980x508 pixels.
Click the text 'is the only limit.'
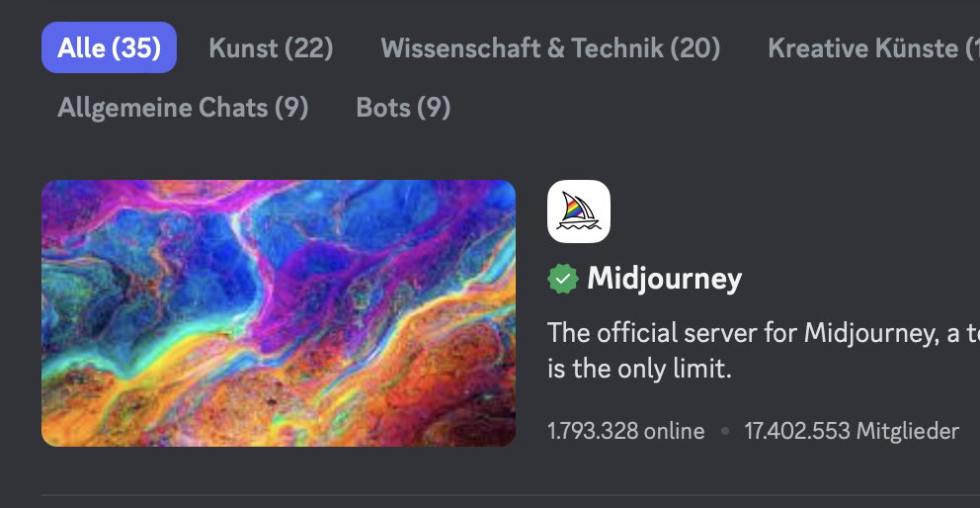pos(639,370)
